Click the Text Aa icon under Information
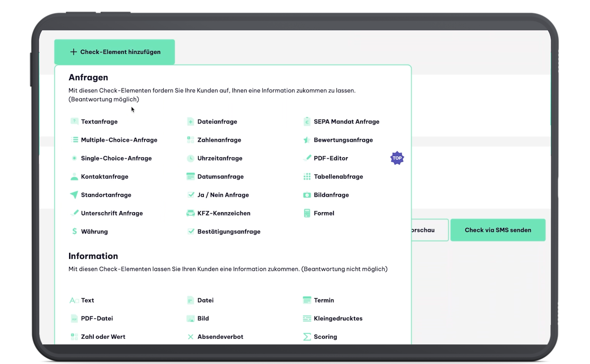This screenshot has width=590, height=364. coord(74,300)
